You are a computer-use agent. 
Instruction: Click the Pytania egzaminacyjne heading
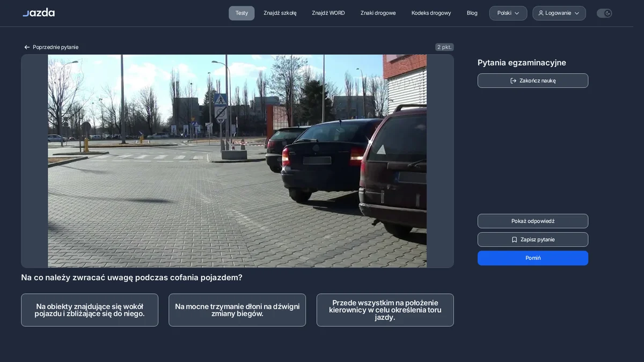pos(522,63)
